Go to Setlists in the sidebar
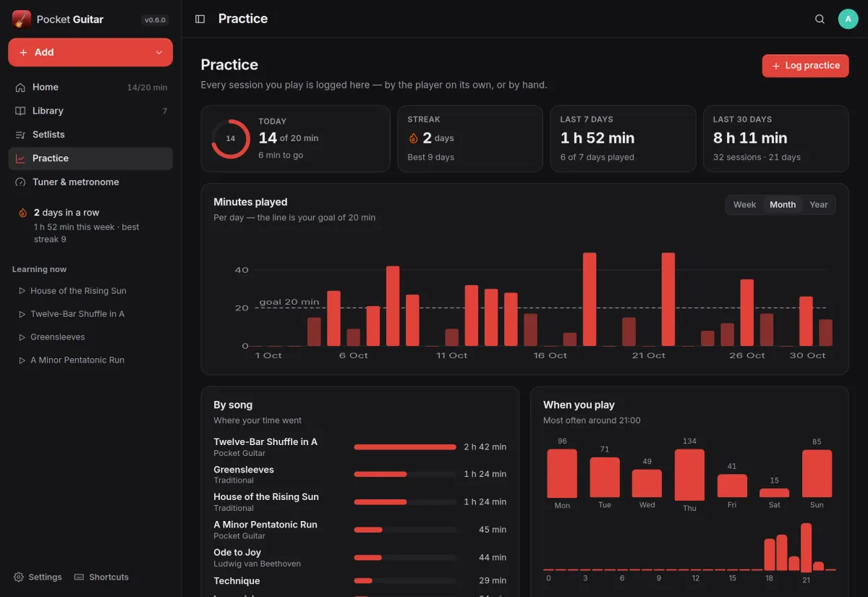 pyautogui.click(x=90, y=135)
